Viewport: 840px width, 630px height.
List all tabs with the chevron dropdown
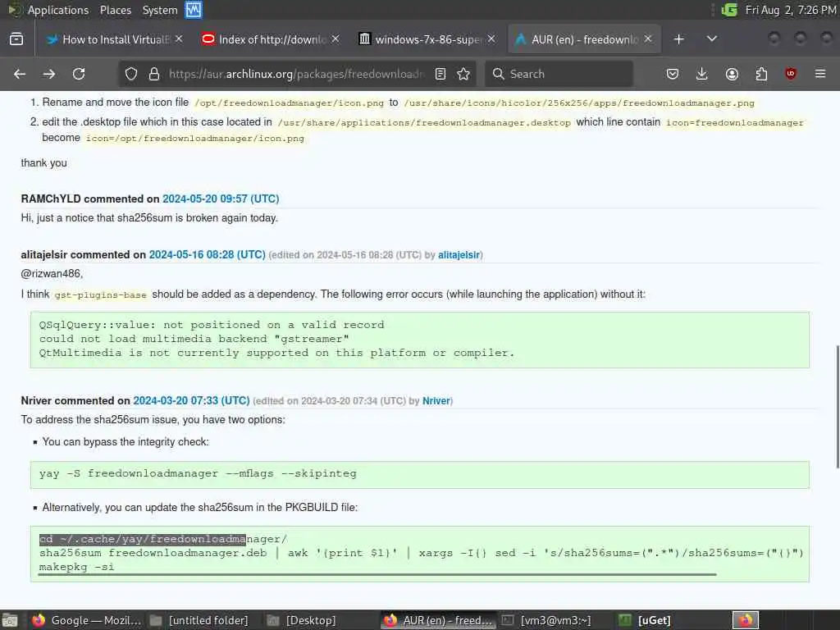point(712,39)
